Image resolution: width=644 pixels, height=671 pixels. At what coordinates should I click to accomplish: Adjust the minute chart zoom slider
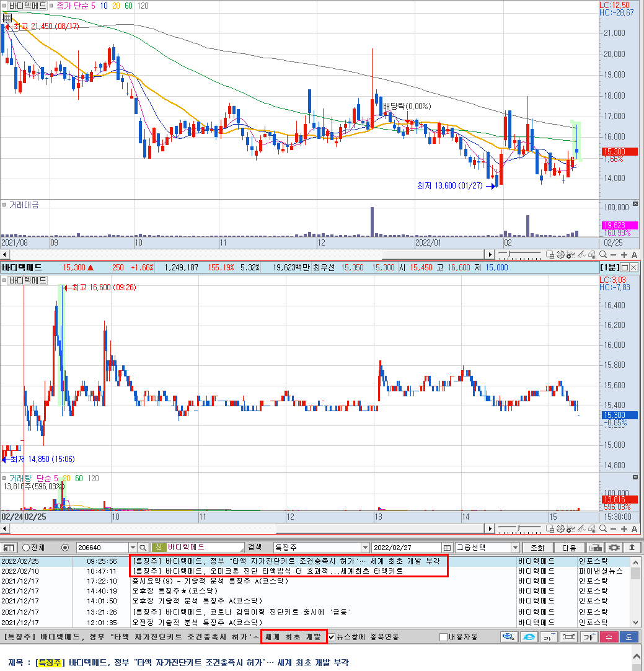[519, 528]
